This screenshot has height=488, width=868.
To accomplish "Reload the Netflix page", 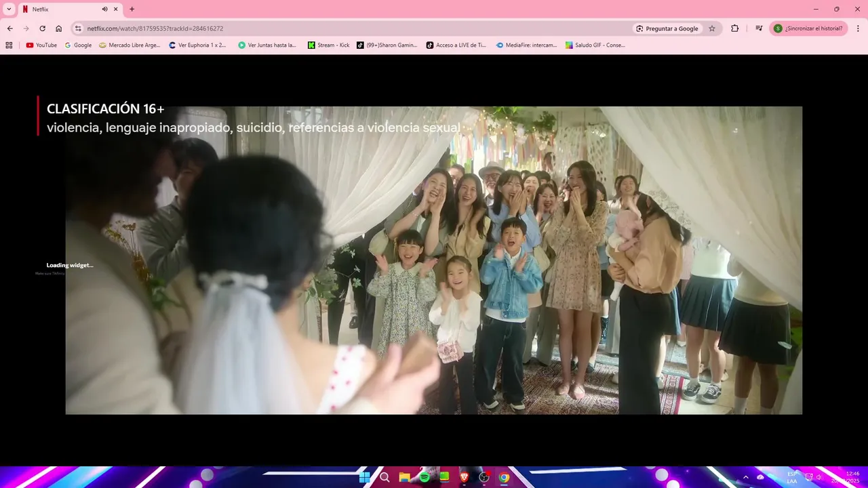I will click(42, 28).
